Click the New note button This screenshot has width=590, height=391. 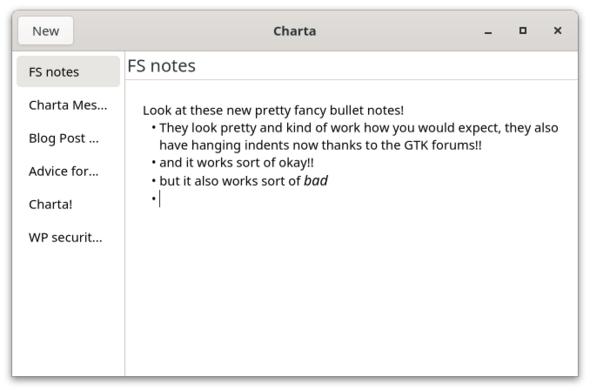pos(46,31)
